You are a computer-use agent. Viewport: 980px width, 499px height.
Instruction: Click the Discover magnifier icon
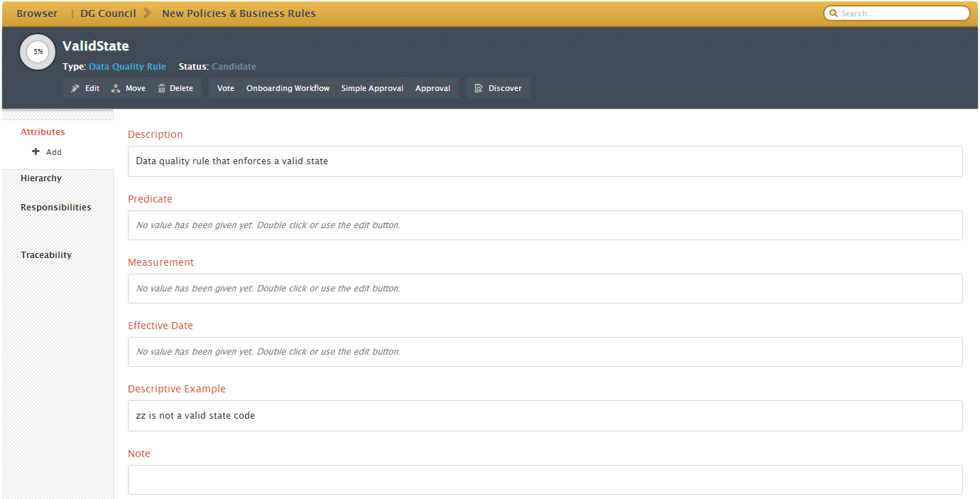pos(479,88)
